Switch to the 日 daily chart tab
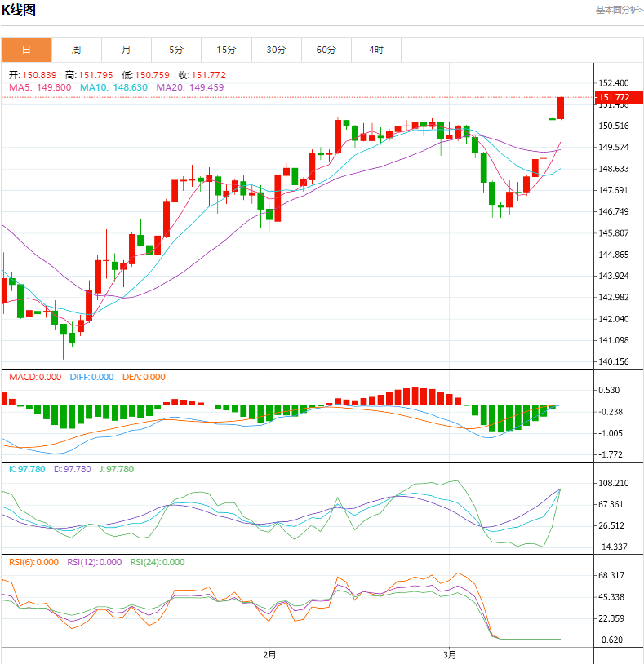 coord(26,50)
